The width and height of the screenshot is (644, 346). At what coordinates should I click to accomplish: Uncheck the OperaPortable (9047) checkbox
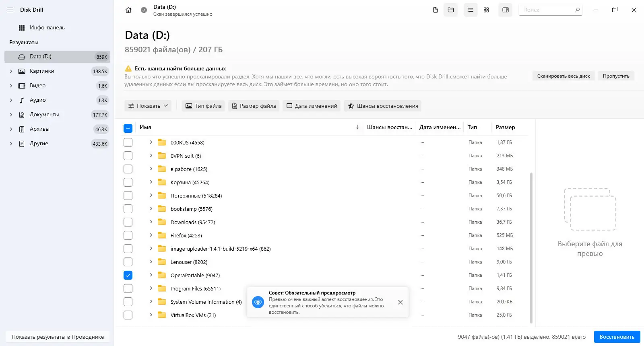[128, 275]
